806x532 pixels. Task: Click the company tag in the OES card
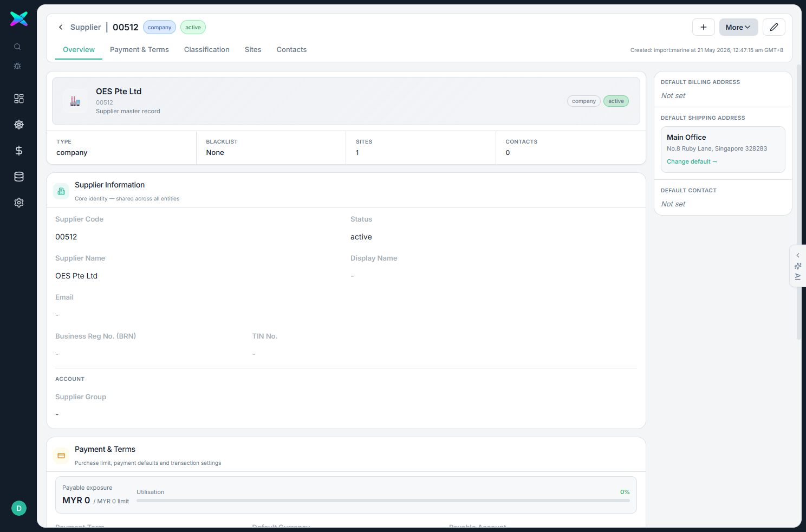584,101
